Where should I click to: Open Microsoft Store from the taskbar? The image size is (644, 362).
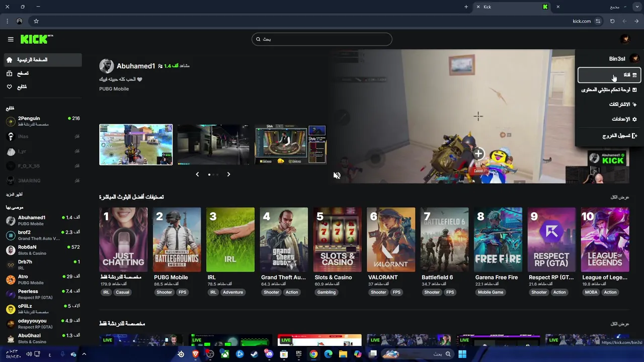point(284,354)
